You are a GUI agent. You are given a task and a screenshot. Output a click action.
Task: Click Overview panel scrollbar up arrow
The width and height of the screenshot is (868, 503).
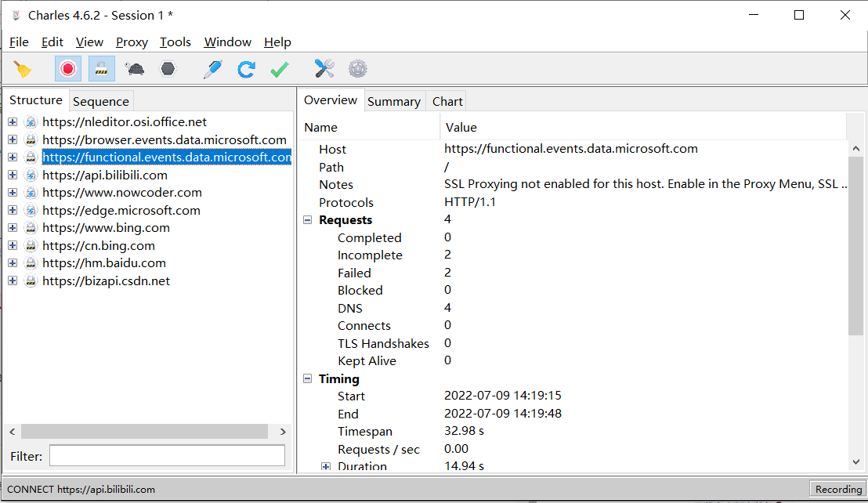click(855, 148)
